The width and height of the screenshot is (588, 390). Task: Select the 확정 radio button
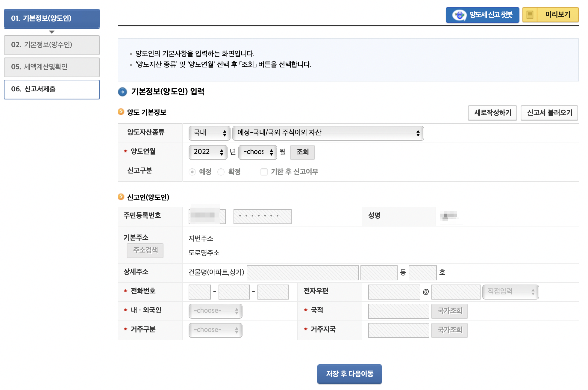pyautogui.click(x=221, y=172)
